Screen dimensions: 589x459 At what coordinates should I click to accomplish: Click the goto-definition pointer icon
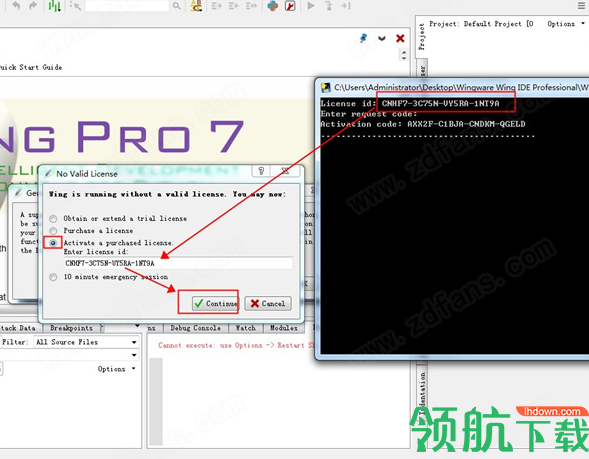tap(75, 6)
